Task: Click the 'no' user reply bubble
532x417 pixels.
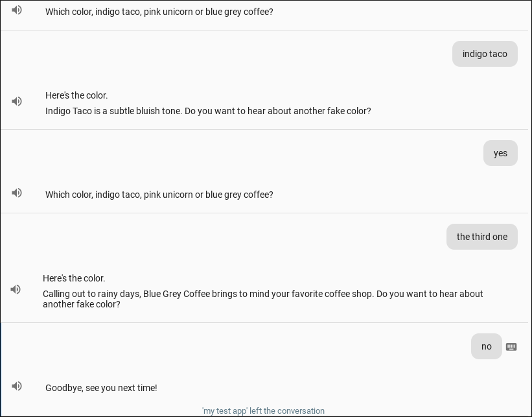Action: tap(486, 346)
